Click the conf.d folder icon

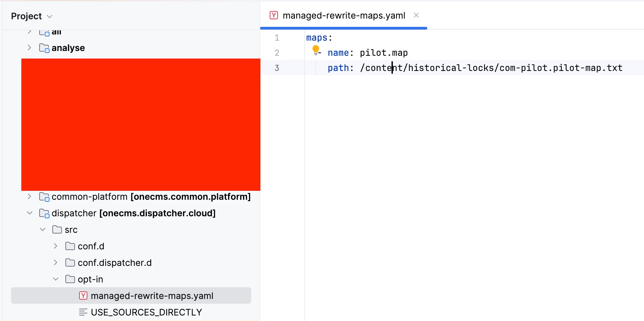[70, 246]
